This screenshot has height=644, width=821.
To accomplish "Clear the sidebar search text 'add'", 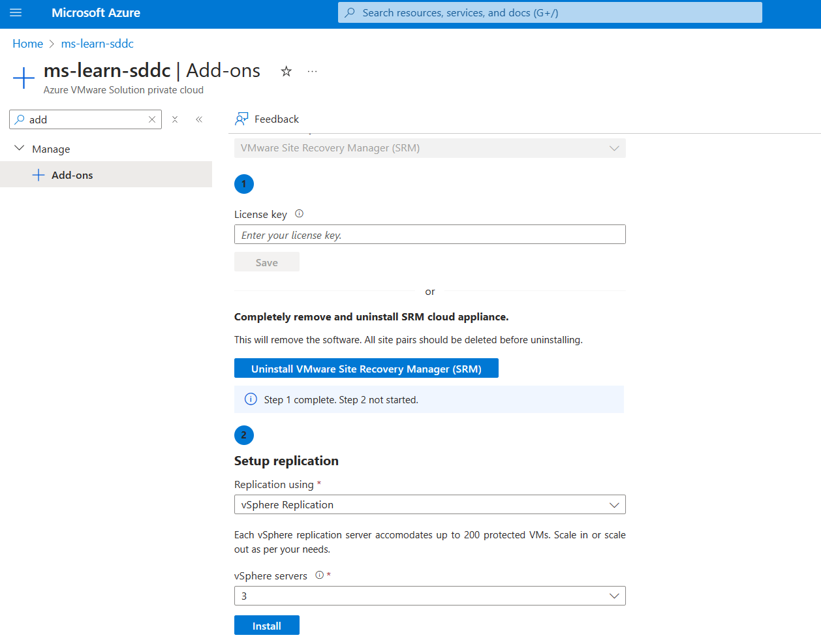I will [x=152, y=119].
